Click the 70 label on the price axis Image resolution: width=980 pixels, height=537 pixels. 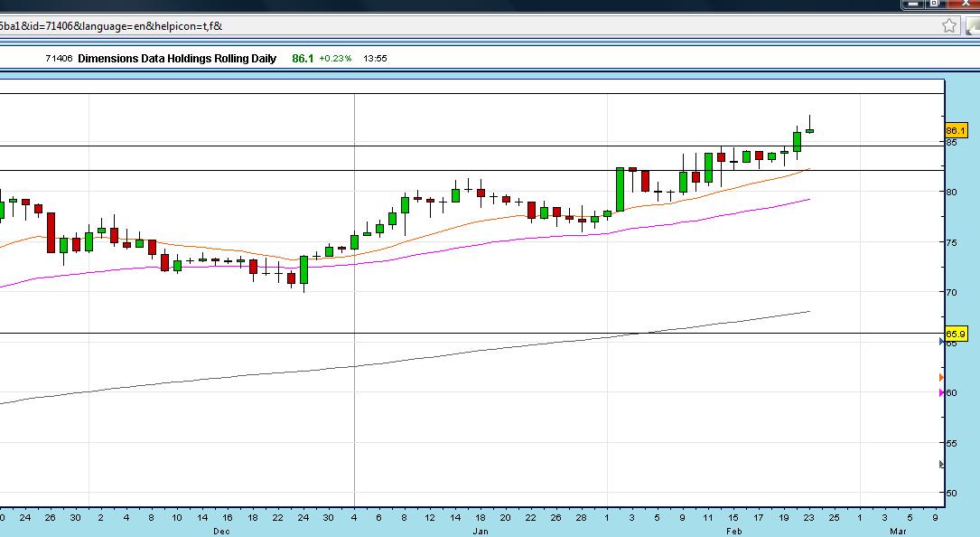[951, 292]
